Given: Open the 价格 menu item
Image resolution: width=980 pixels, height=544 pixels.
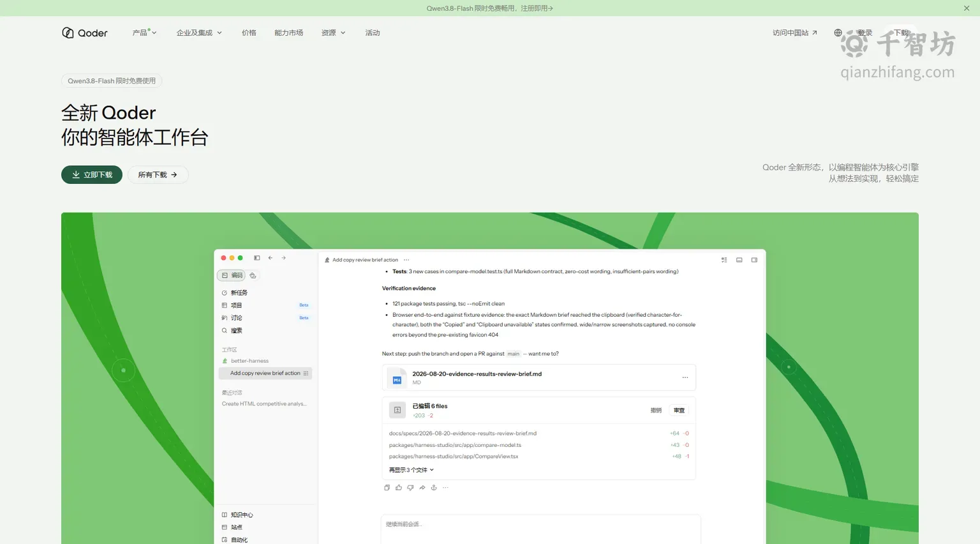Looking at the screenshot, I should tap(249, 33).
